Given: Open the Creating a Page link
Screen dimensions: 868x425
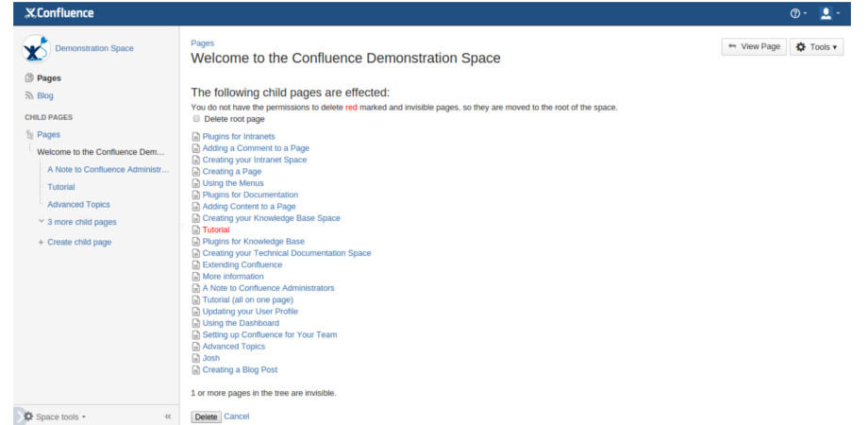Looking at the screenshot, I should pos(232,171).
